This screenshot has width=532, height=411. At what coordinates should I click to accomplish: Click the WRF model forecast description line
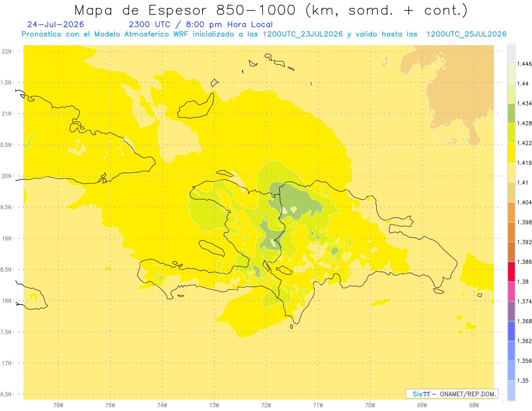264,34
